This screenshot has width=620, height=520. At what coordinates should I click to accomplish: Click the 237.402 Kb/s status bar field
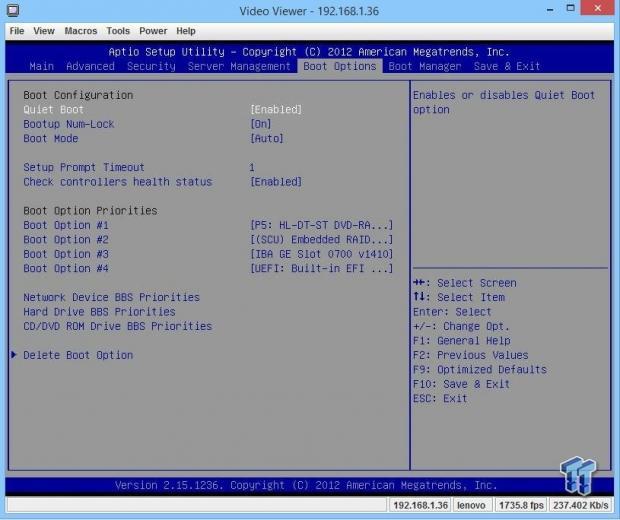580,505
